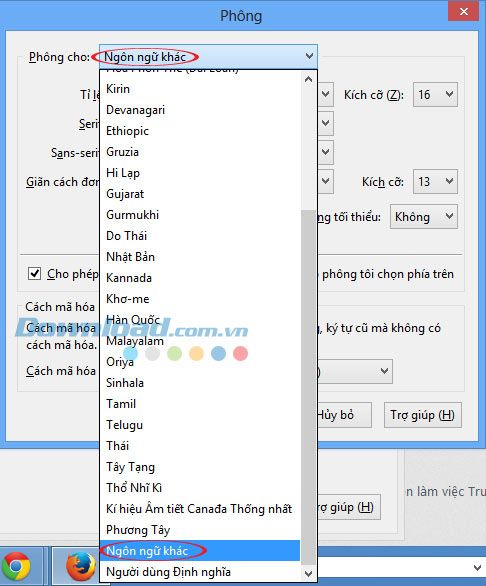Viewport: 486px width, 586px height.
Task: Choose Hàn Quốc from the list
Action: tap(200, 320)
